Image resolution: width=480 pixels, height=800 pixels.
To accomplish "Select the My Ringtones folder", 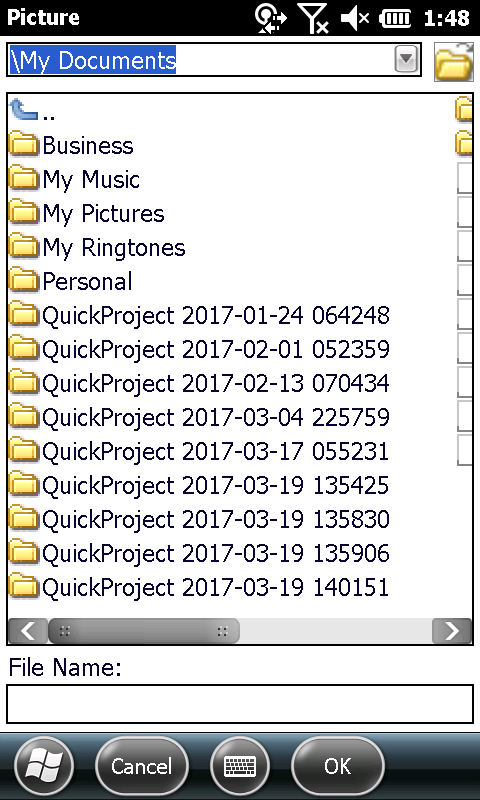I will [x=97, y=247].
